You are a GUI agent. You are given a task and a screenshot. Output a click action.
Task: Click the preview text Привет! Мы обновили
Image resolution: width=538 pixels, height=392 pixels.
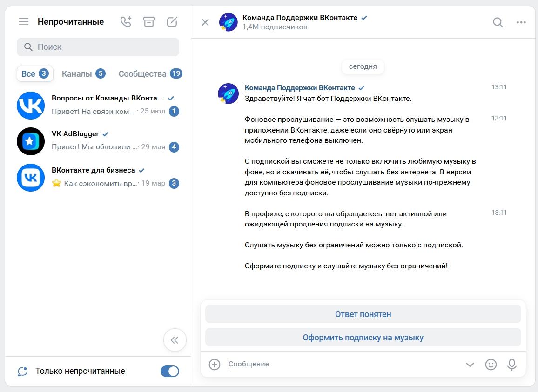(94, 147)
